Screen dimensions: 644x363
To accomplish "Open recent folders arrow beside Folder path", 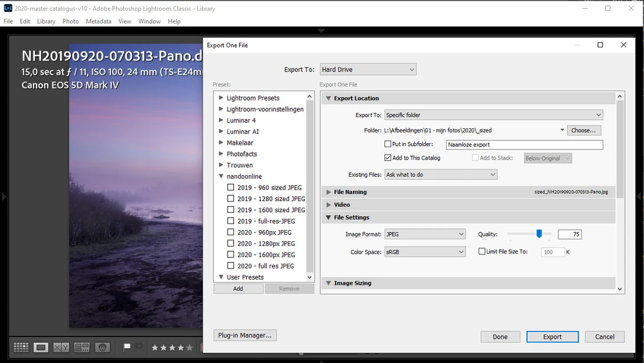I will coord(562,130).
